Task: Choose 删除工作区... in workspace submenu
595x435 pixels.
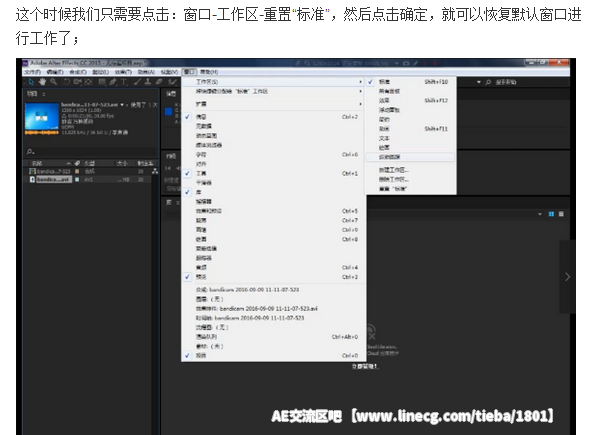Action: 411,179
